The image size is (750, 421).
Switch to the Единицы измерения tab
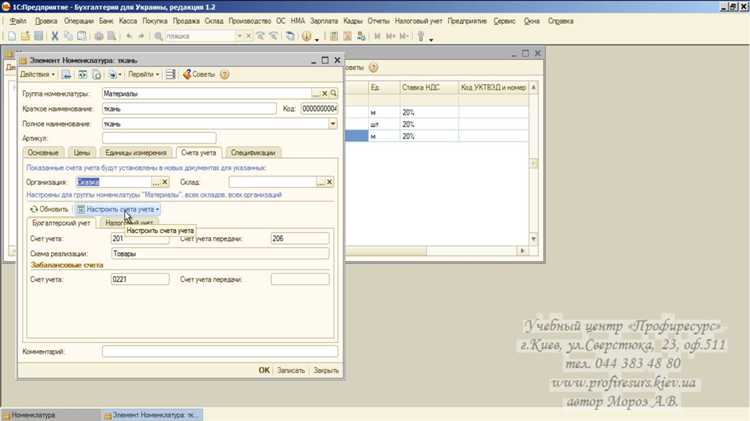pyautogui.click(x=136, y=153)
